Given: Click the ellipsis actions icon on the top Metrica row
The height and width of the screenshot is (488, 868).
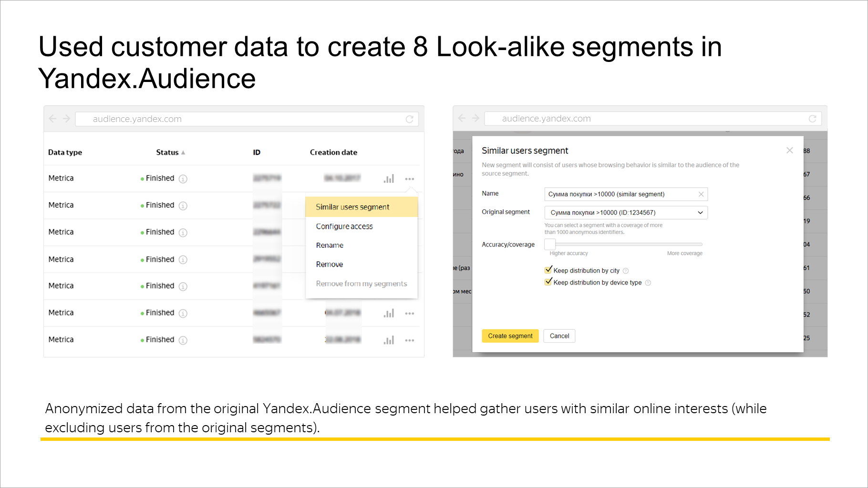Looking at the screenshot, I should 410,178.
